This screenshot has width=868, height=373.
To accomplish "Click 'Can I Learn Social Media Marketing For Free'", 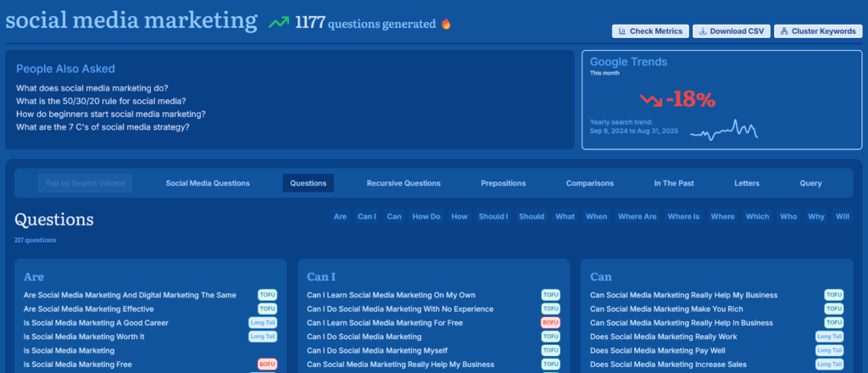I will point(385,323).
